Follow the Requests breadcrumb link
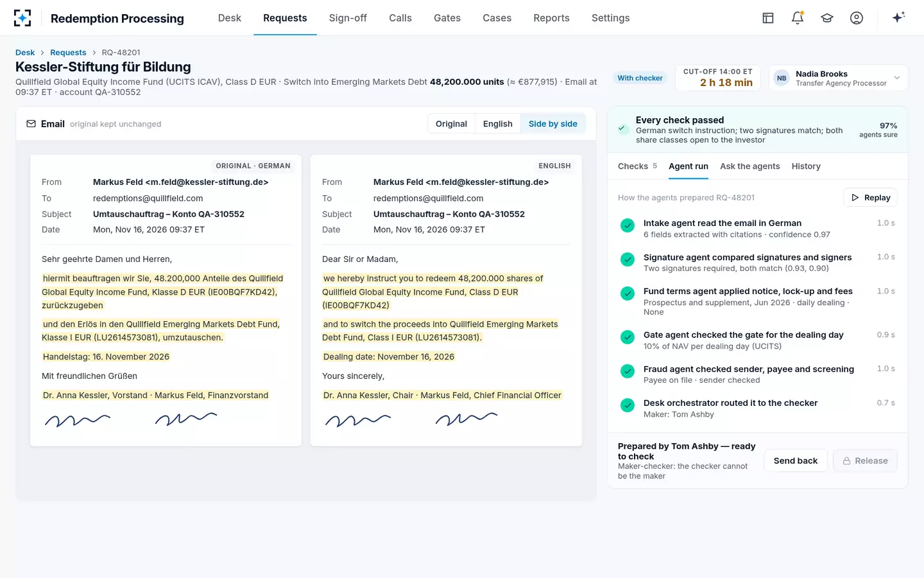The width and height of the screenshot is (924, 578). [68, 53]
